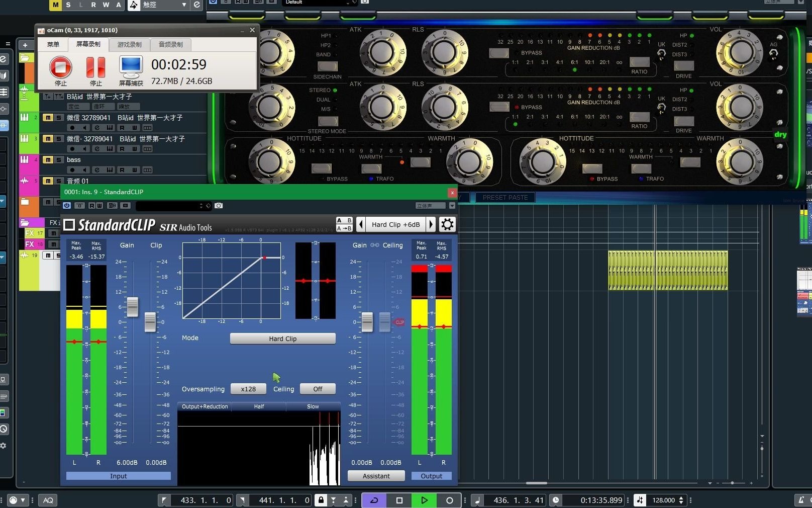812x508 pixels.
Task: Bypass the StandardCLIP plugin via power icon
Action: point(67,205)
